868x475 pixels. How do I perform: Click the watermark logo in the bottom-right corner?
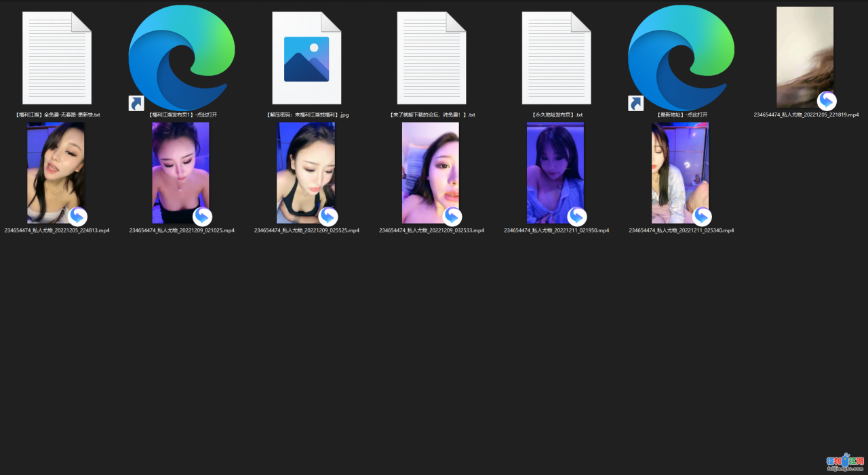pyautogui.click(x=844, y=462)
